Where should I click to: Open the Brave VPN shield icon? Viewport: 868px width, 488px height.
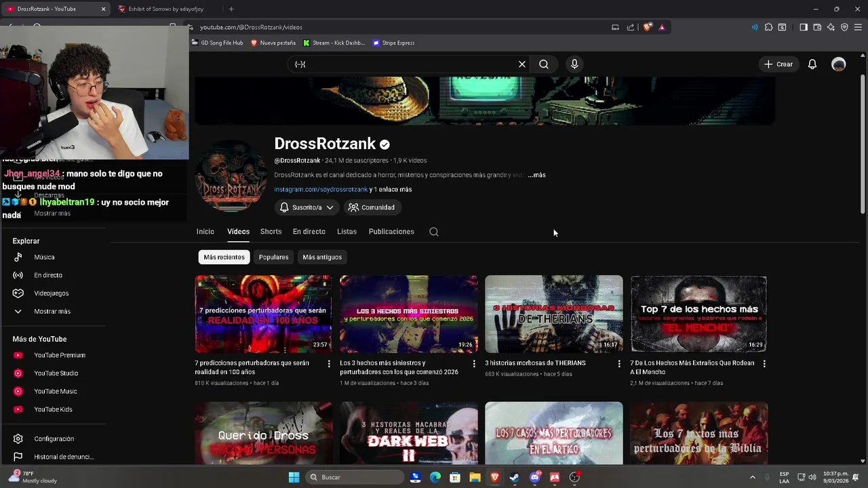click(844, 27)
